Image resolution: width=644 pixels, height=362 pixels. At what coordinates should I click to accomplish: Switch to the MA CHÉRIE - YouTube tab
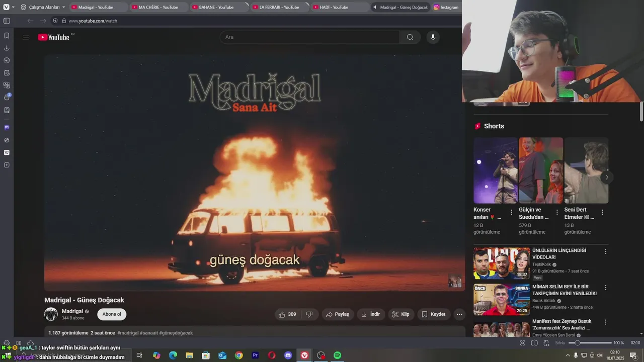158,7
